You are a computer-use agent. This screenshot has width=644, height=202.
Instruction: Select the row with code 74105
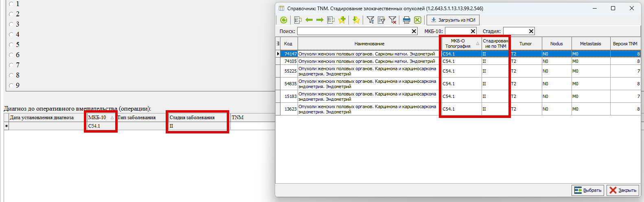tap(458, 61)
